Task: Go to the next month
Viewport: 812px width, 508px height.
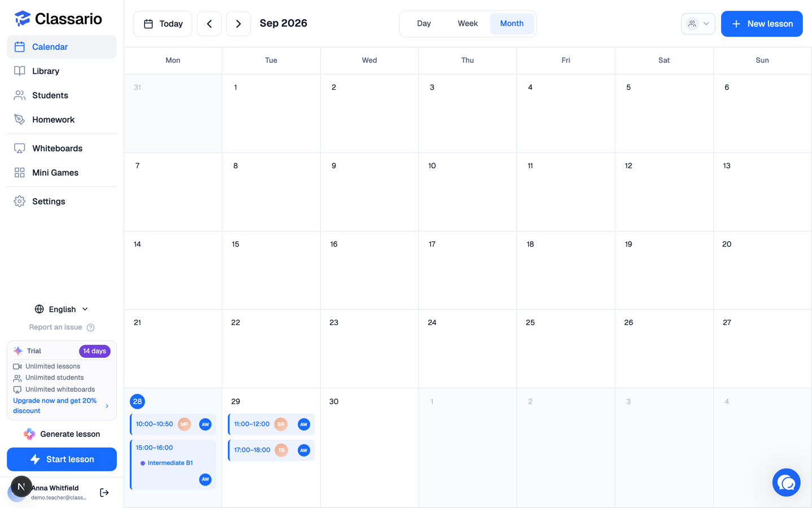Action: click(x=239, y=24)
